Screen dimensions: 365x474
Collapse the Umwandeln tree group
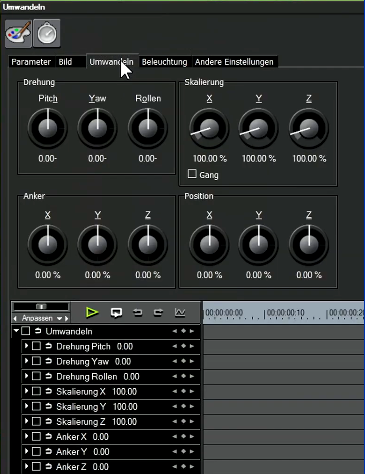pos(16,331)
